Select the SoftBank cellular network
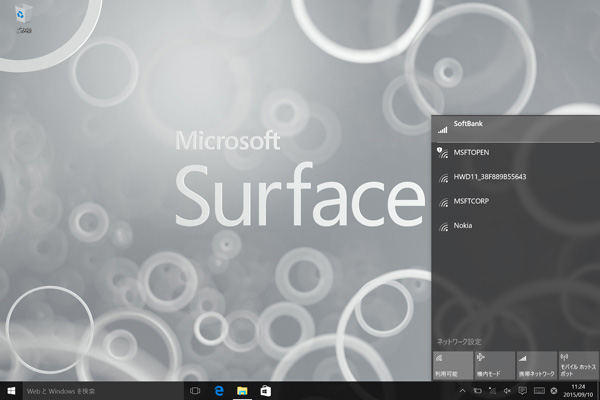Image resolution: width=600 pixels, height=400 pixels. pos(515,129)
